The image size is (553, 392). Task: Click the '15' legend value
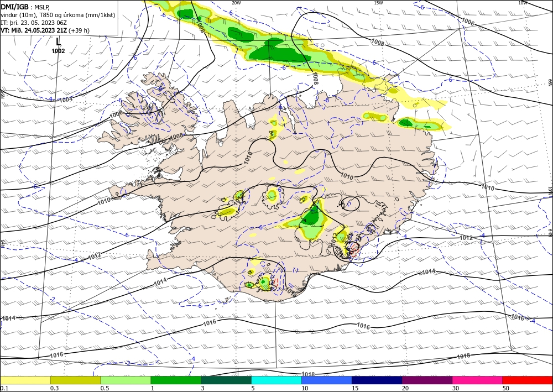click(355, 388)
